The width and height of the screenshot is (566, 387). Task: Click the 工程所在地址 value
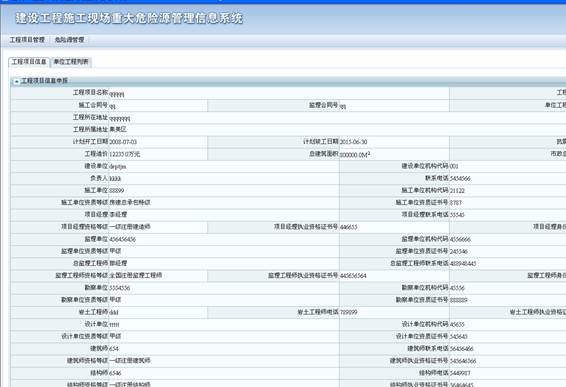click(120, 119)
